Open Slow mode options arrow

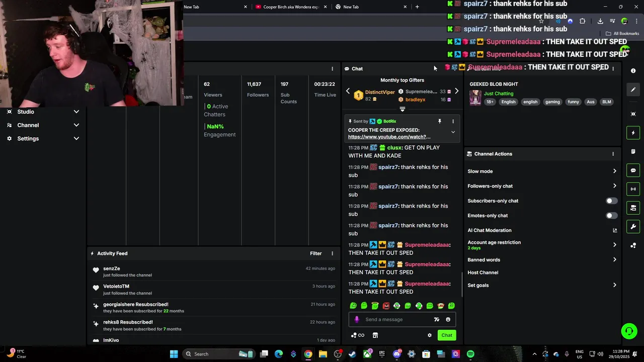pos(614,171)
